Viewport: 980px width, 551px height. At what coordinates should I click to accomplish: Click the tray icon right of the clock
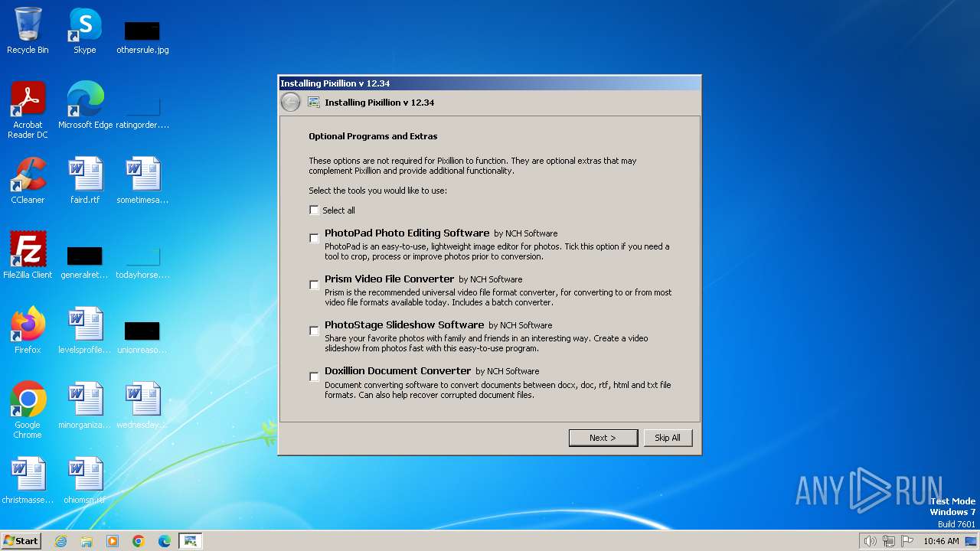click(972, 541)
